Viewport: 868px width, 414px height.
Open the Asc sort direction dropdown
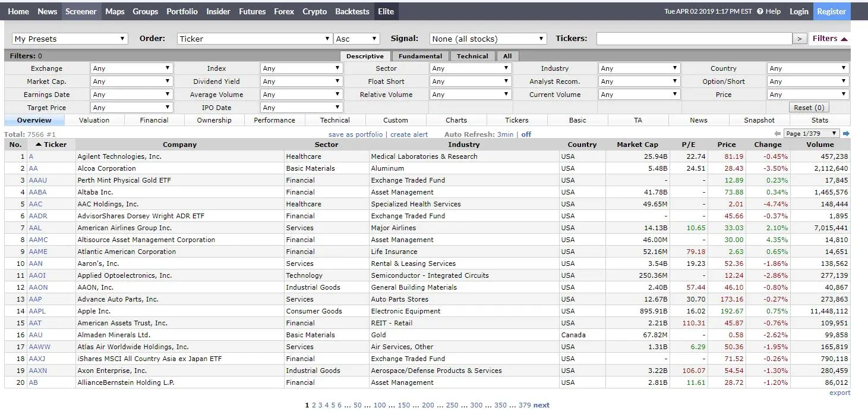[356, 39]
